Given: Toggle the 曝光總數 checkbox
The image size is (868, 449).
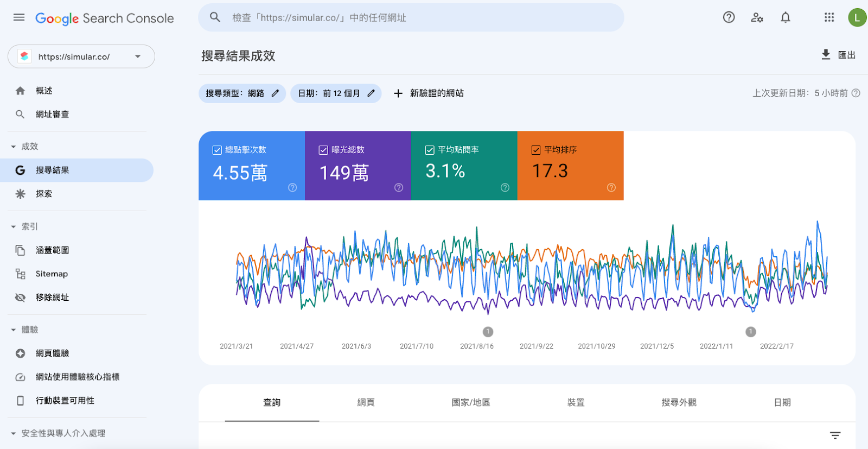Looking at the screenshot, I should point(323,150).
